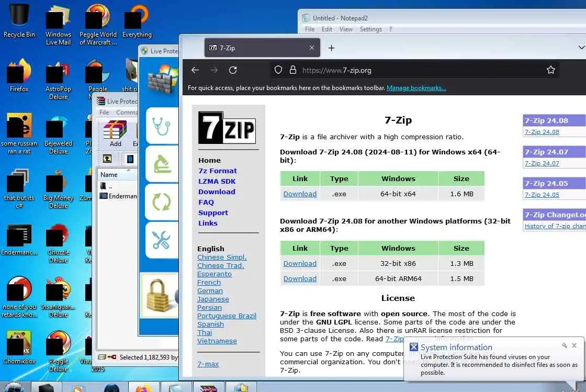Close the System information notification
The width and height of the screenshot is (586, 392).
point(574,345)
